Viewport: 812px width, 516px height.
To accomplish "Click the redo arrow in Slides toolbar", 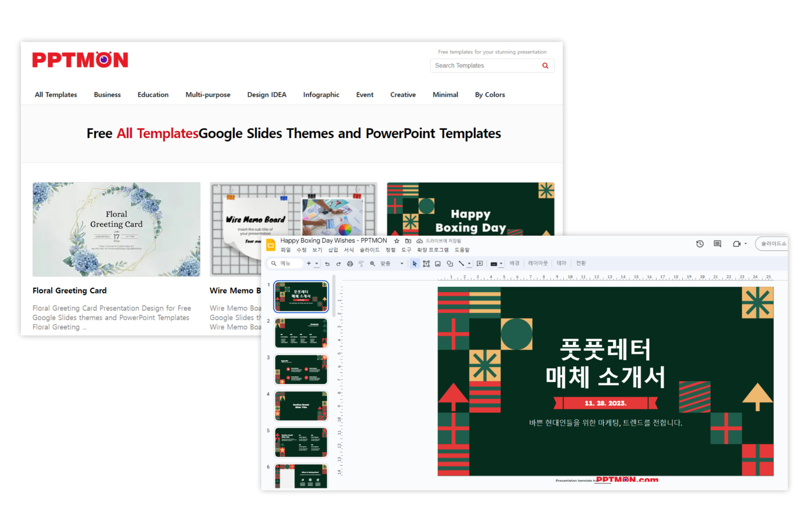I will click(x=338, y=264).
